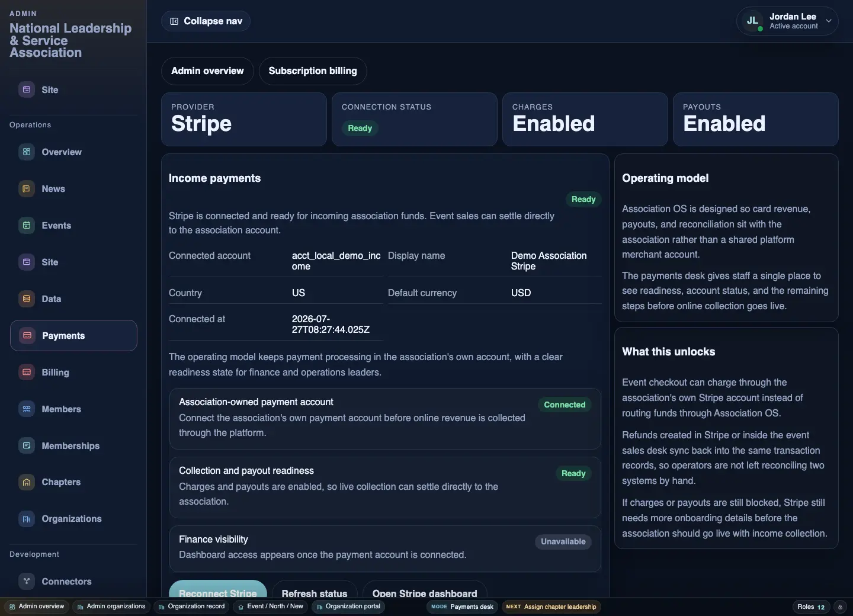Click the Provider Stripe card

coord(244,119)
